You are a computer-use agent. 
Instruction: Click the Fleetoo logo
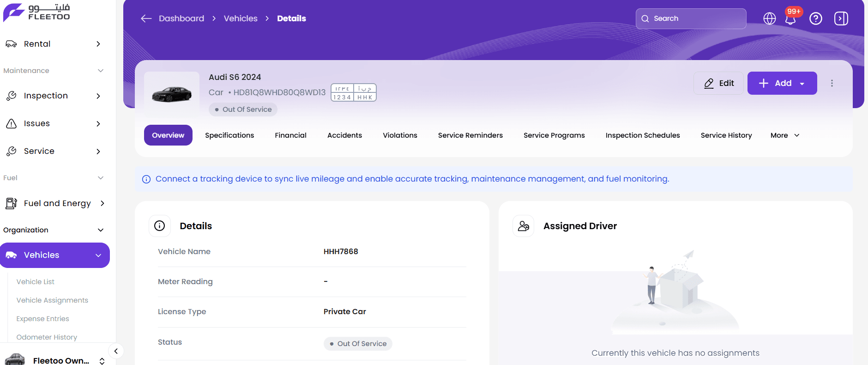pyautogui.click(x=37, y=12)
